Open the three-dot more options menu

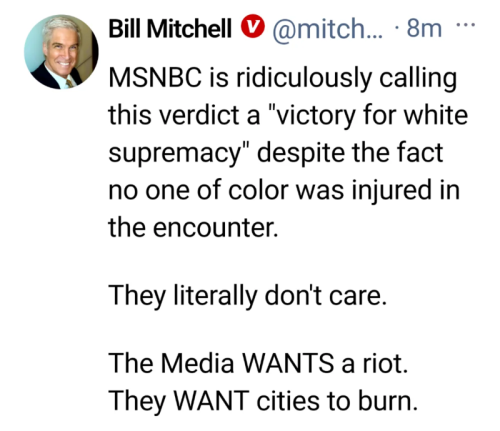[465, 25]
